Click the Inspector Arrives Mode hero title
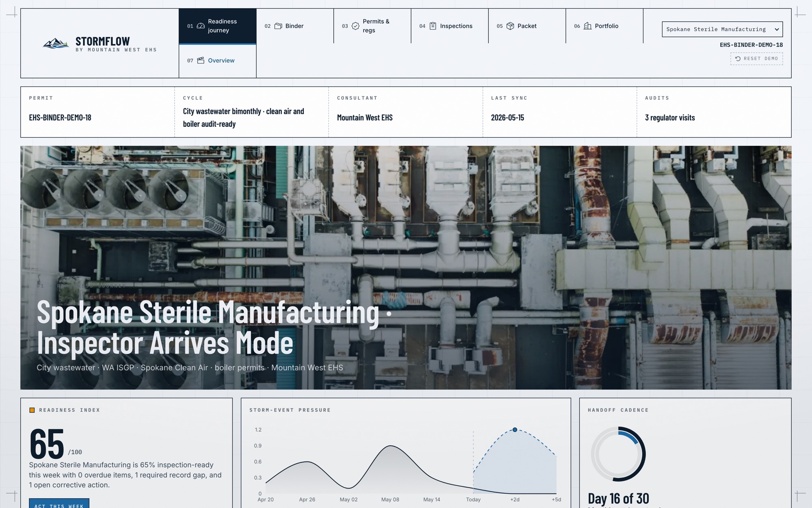 [214, 328]
